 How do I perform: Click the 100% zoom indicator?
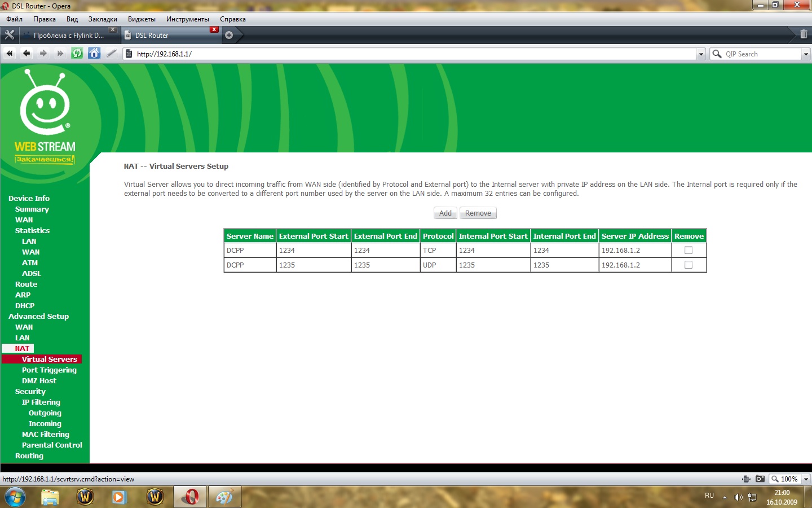tap(788, 479)
